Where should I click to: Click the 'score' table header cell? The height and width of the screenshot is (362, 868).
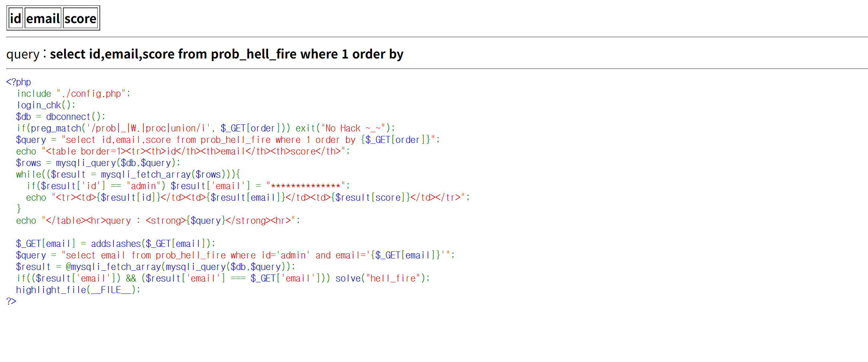coord(80,18)
